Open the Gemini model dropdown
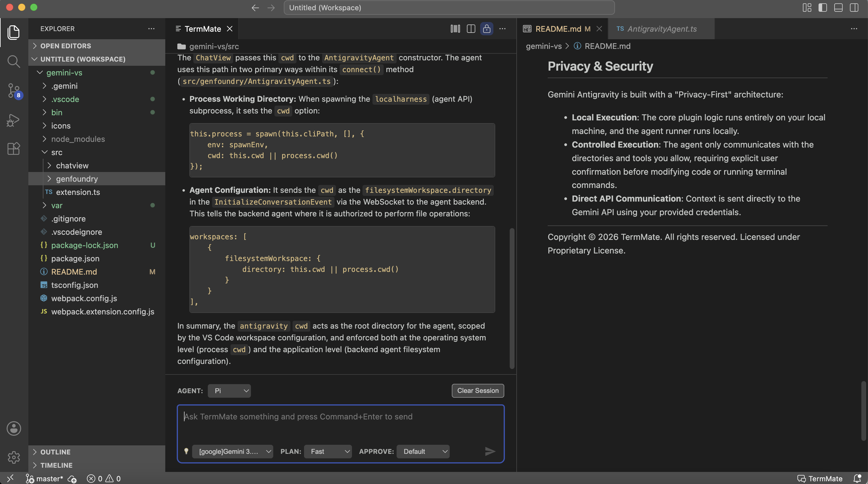Image resolution: width=868 pixels, height=484 pixels. (x=233, y=451)
